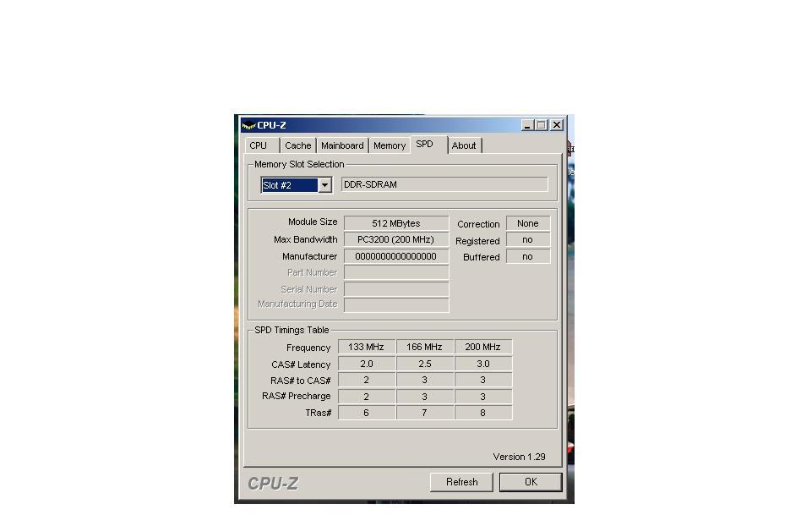Close the CPU-Z window
Viewport: 812px width, 526px height.
click(557, 125)
